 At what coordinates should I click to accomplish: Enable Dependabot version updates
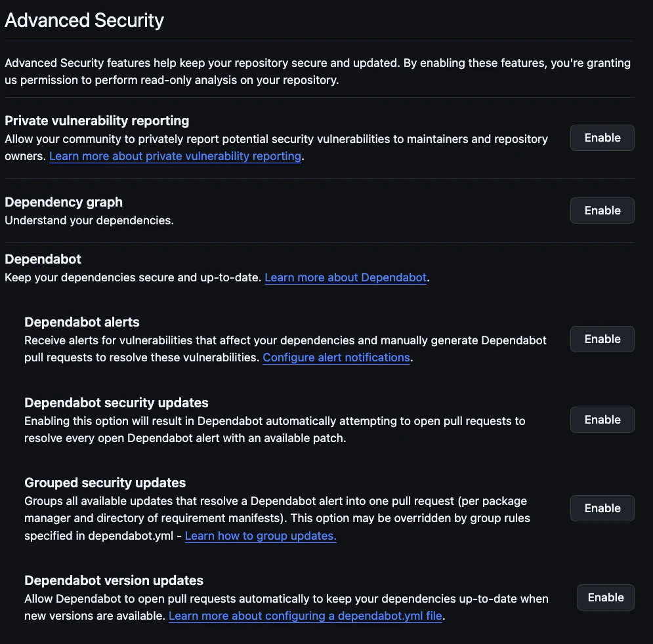point(605,597)
